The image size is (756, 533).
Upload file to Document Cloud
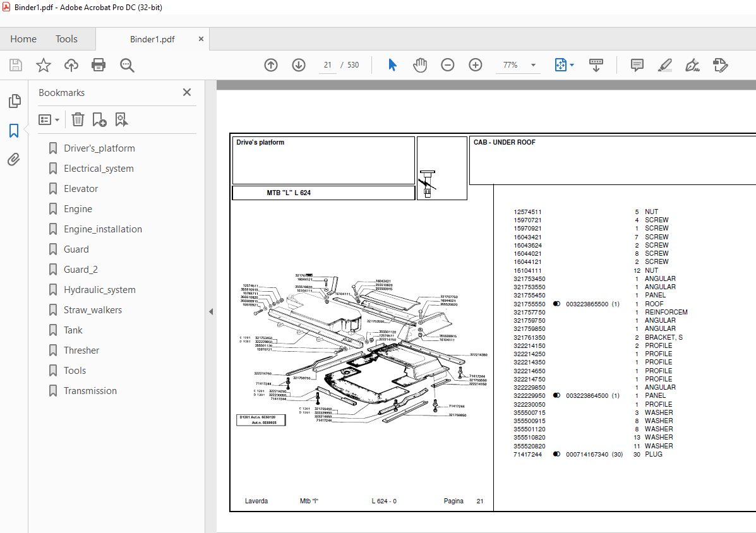coord(71,65)
